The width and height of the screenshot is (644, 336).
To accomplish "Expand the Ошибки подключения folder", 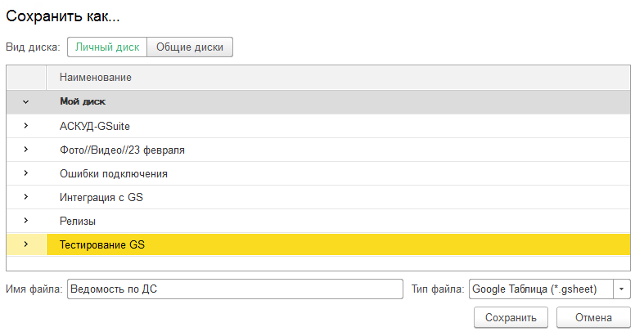I will 25,173.
